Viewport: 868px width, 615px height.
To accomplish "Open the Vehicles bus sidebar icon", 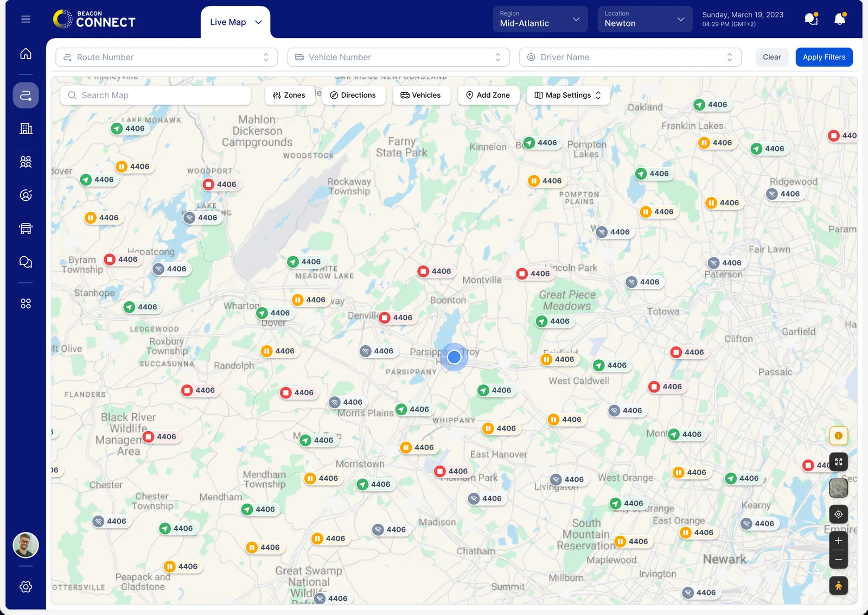I will click(25, 229).
